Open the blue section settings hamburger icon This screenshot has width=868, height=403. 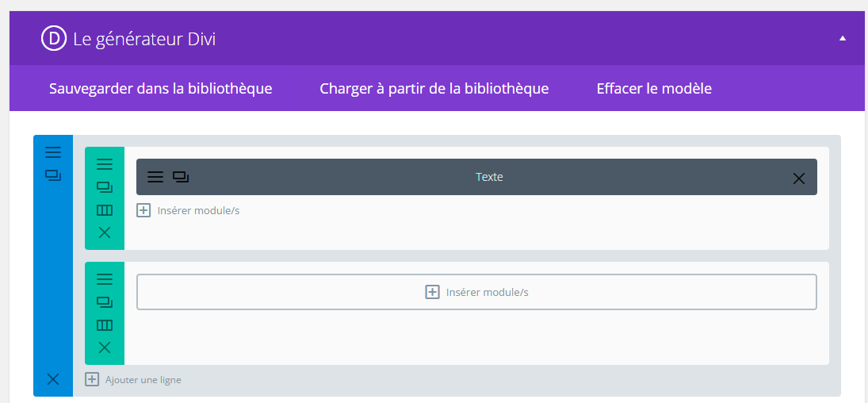point(53,152)
